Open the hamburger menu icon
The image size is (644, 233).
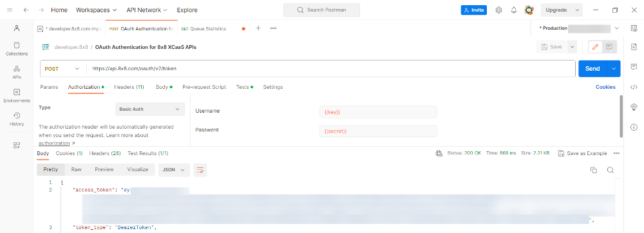coord(10,10)
